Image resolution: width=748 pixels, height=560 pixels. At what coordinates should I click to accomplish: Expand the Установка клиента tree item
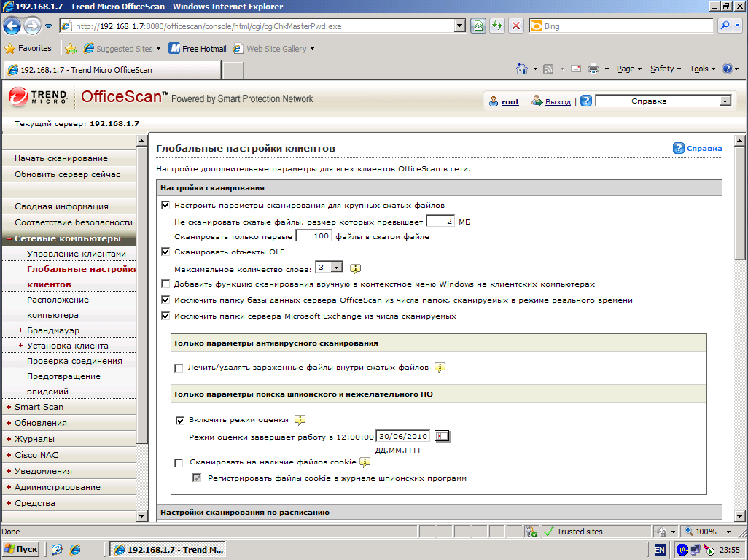20,346
